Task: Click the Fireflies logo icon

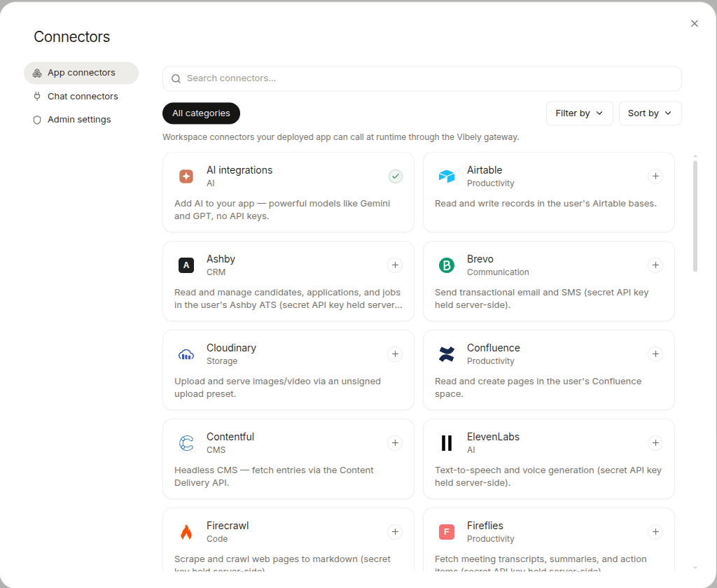Action: 447,532
